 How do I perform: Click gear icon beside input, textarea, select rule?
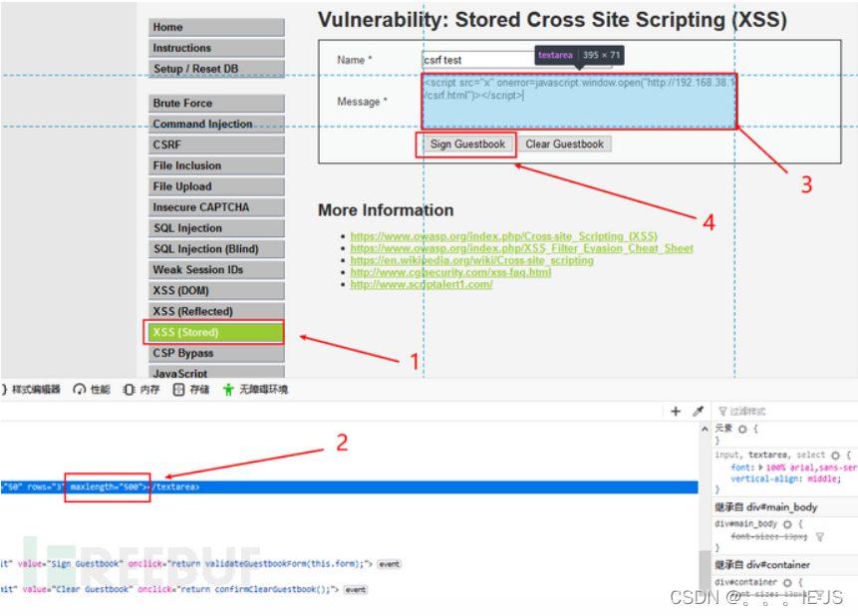pos(835,455)
